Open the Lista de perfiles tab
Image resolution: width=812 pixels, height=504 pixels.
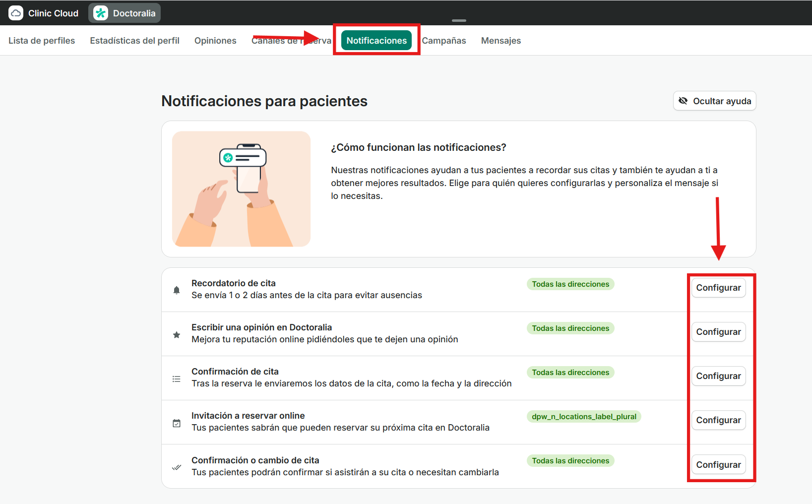coord(42,41)
